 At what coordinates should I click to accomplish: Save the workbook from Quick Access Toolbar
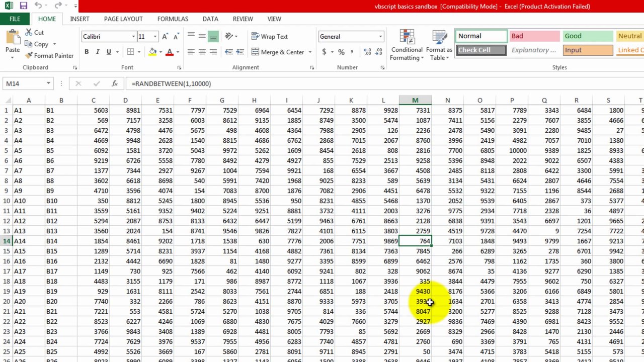point(23,6)
